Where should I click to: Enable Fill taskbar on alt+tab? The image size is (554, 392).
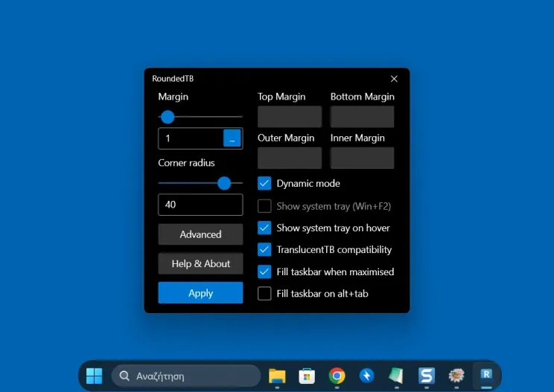pos(264,294)
